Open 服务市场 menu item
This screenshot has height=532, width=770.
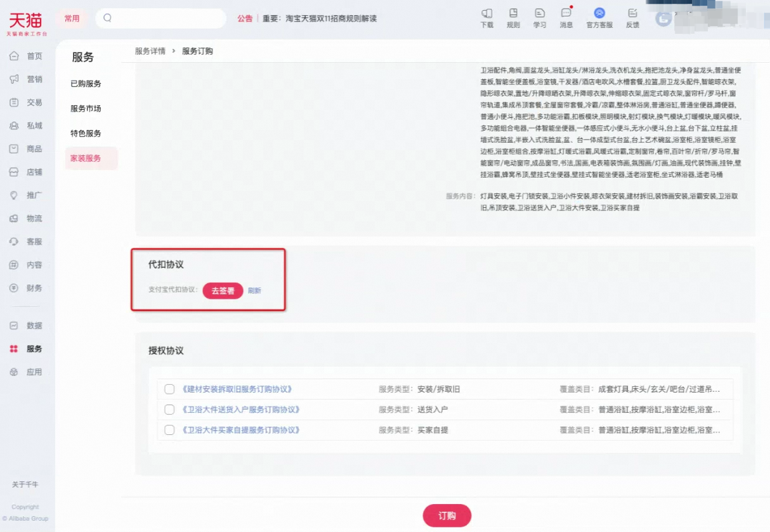pos(86,108)
